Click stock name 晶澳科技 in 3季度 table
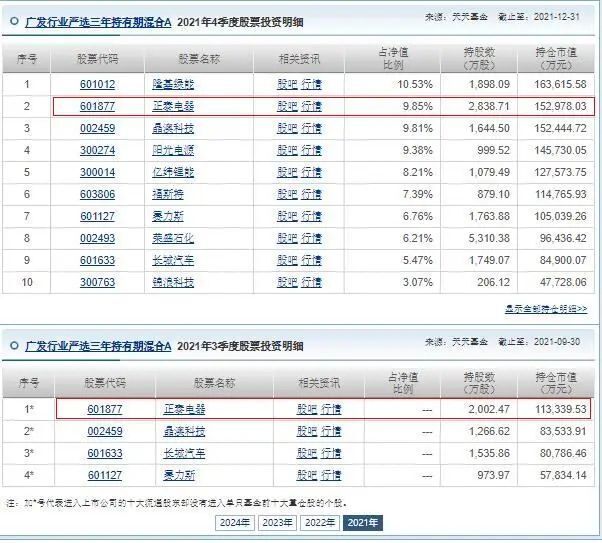The image size is (602, 543). coord(184,431)
